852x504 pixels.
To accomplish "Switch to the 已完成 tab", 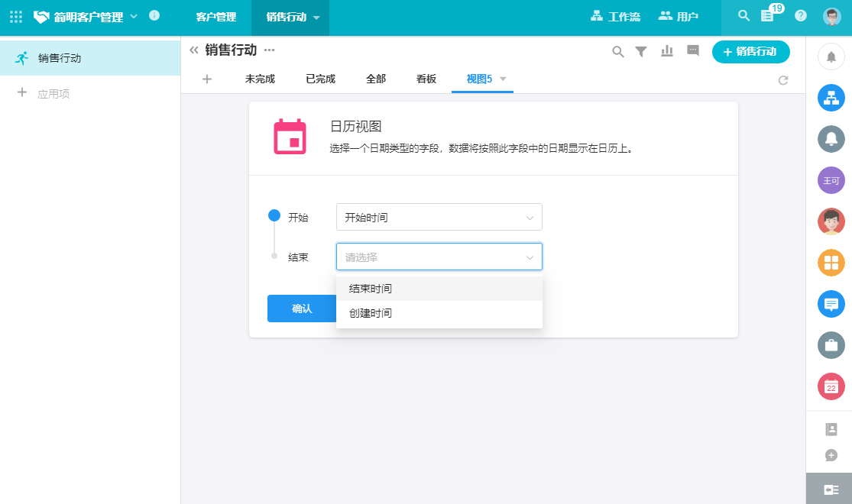I will click(x=320, y=79).
